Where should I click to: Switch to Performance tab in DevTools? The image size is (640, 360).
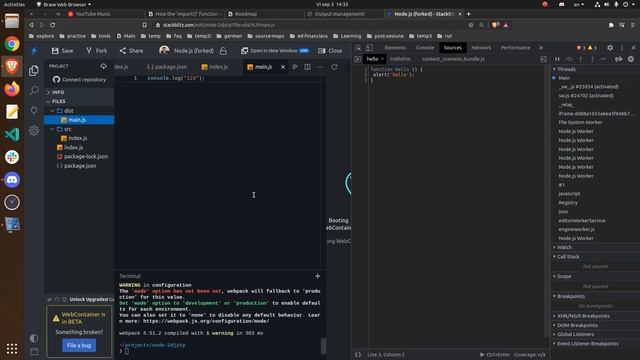pyautogui.click(x=515, y=48)
